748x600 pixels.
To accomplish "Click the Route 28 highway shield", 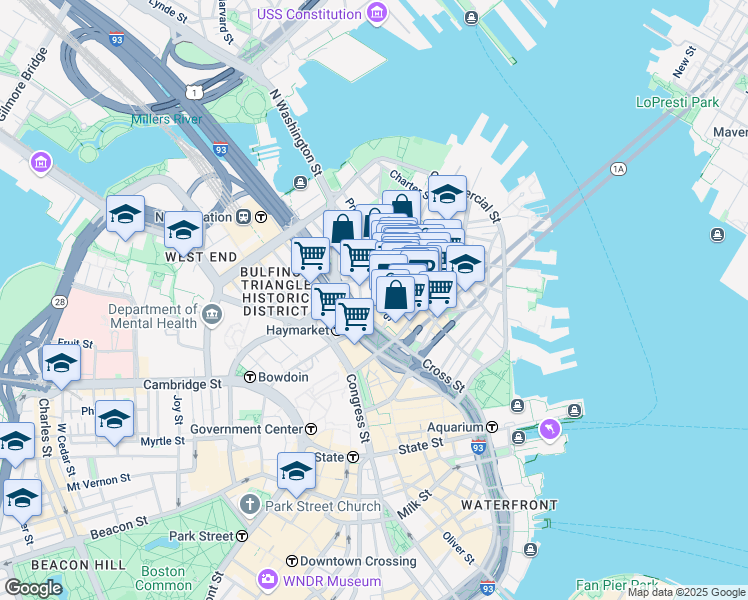I will pos(60,302).
